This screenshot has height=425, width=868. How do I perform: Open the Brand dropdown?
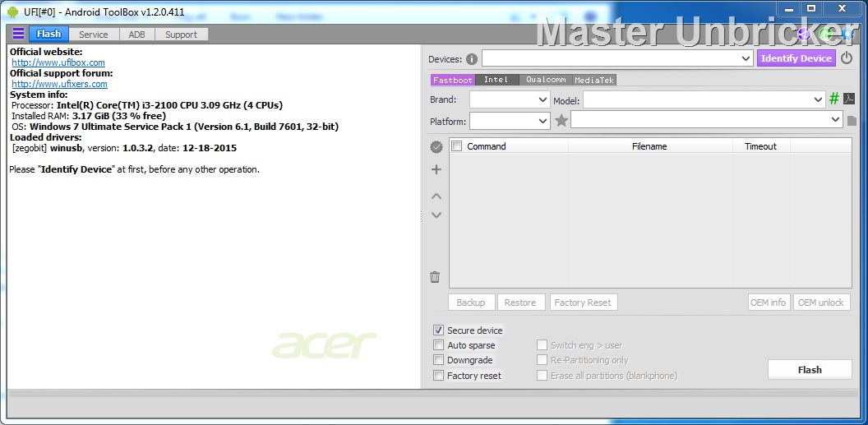pos(543,99)
